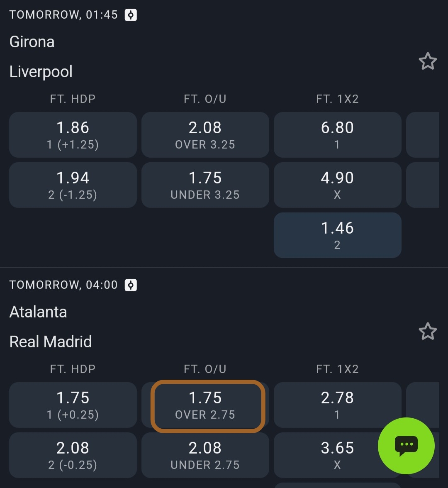
Task: Back Liverpool to win at 1.46
Action: pyautogui.click(x=337, y=235)
